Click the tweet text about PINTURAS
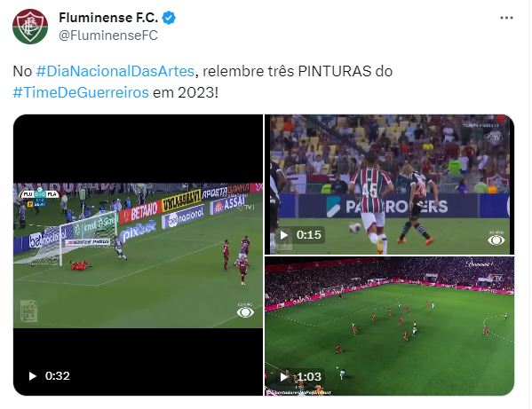The width and height of the screenshot is (532, 409). [x=202, y=82]
